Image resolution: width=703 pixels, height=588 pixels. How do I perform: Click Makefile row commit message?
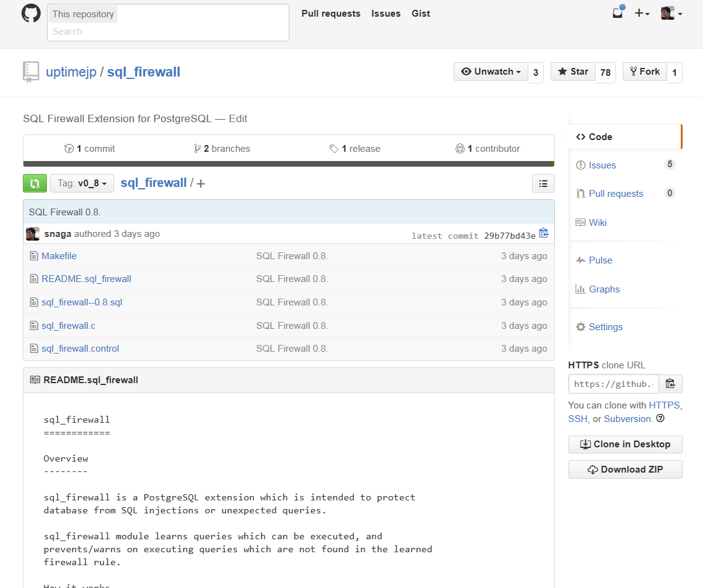pos(292,256)
